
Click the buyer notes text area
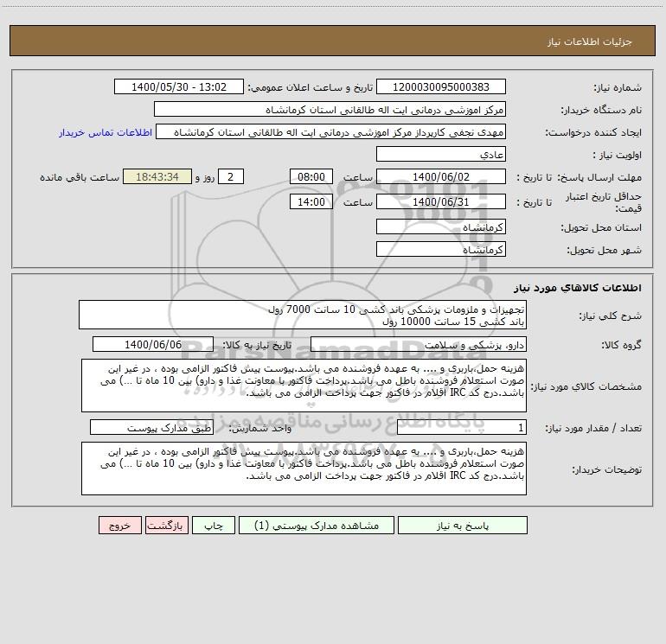click(x=304, y=469)
